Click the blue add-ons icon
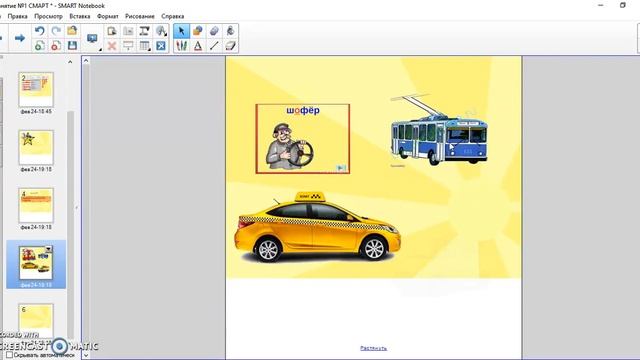This screenshot has height=360, width=640. pyautogui.click(x=161, y=46)
